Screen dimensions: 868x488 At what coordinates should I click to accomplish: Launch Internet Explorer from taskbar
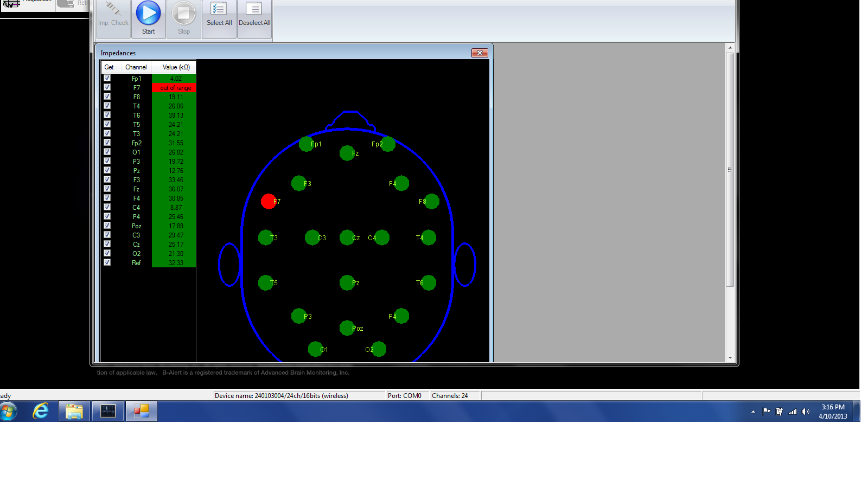[41, 412]
